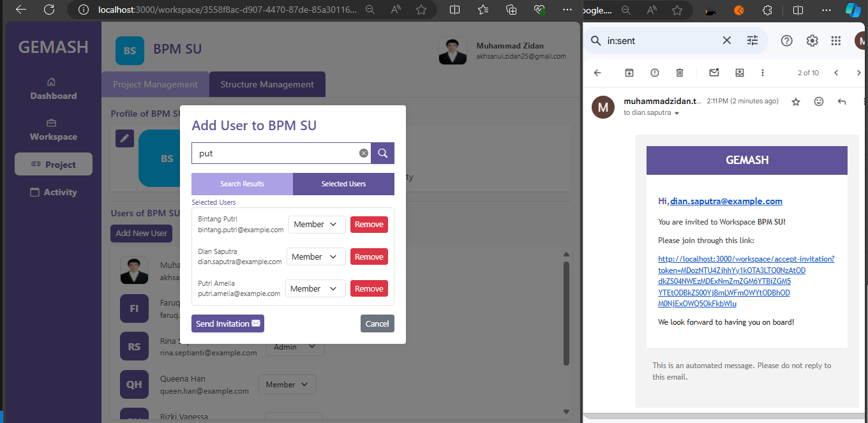Screen dimensions: 868x423
Task: Open the role dropdown for Bintang Putri
Action: point(317,225)
